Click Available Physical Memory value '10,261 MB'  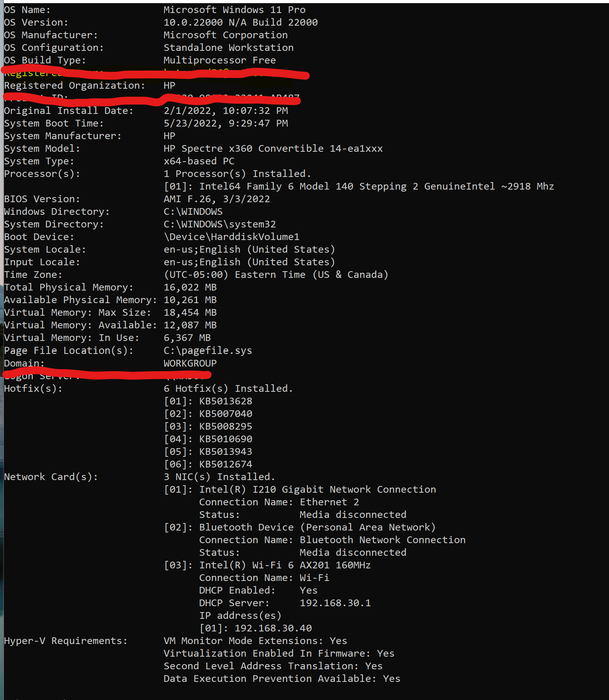click(x=190, y=300)
